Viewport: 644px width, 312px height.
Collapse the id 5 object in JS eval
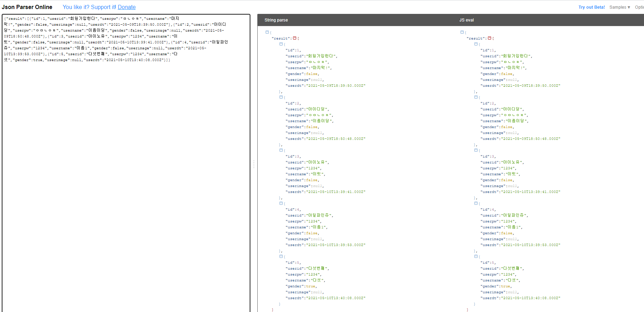[476, 256]
